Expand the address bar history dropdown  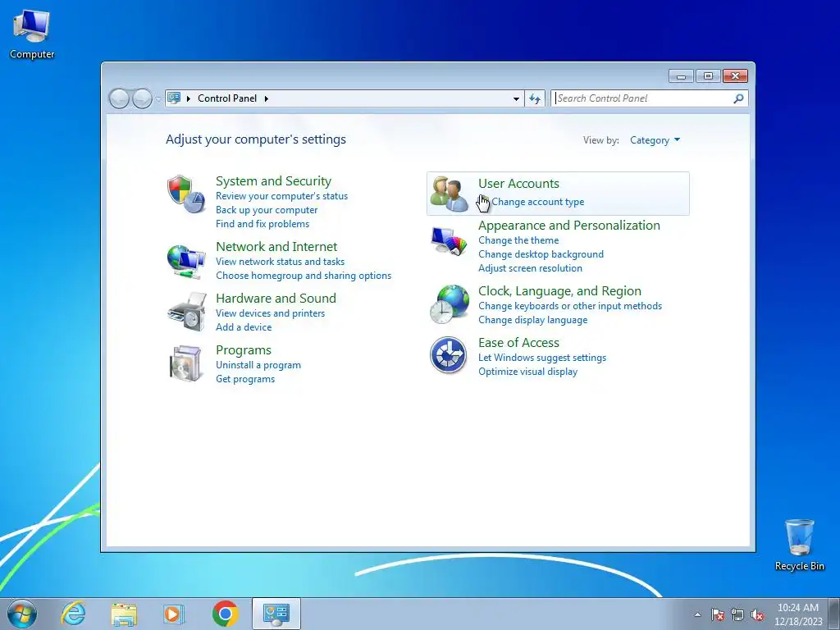coord(516,98)
